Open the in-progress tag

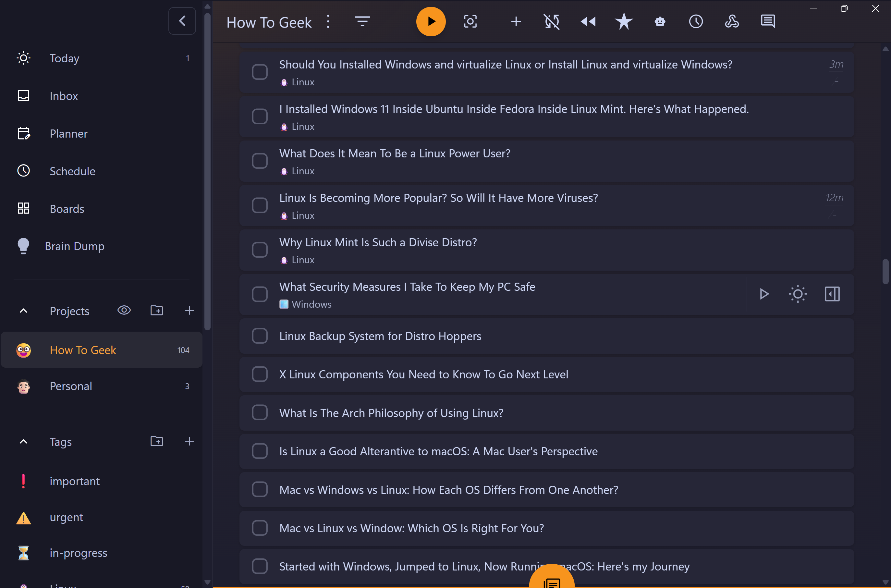[102, 553]
